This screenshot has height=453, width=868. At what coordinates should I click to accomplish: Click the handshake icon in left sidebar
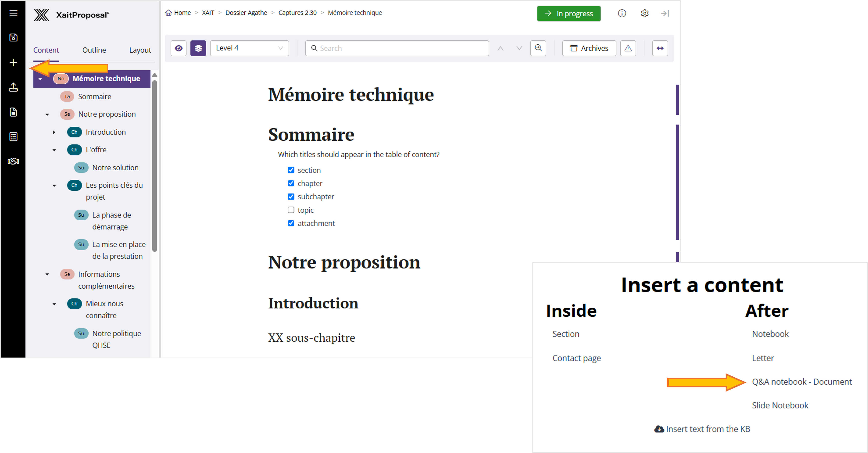13,161
